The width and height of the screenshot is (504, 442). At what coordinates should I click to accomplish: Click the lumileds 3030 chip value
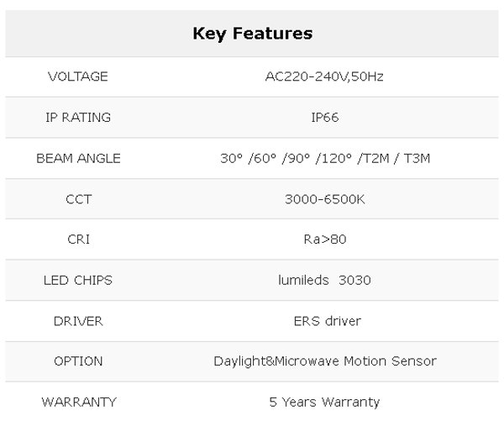coord(324,280)
